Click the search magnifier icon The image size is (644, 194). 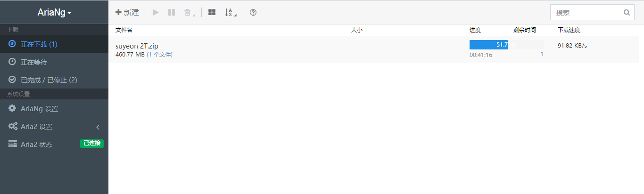[x=627, y=13]
